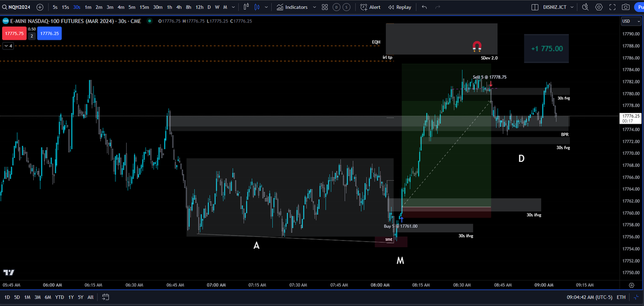Select the monthly M timeframe
This screenshot has height=306, width=644.
(x=225, y=7)
